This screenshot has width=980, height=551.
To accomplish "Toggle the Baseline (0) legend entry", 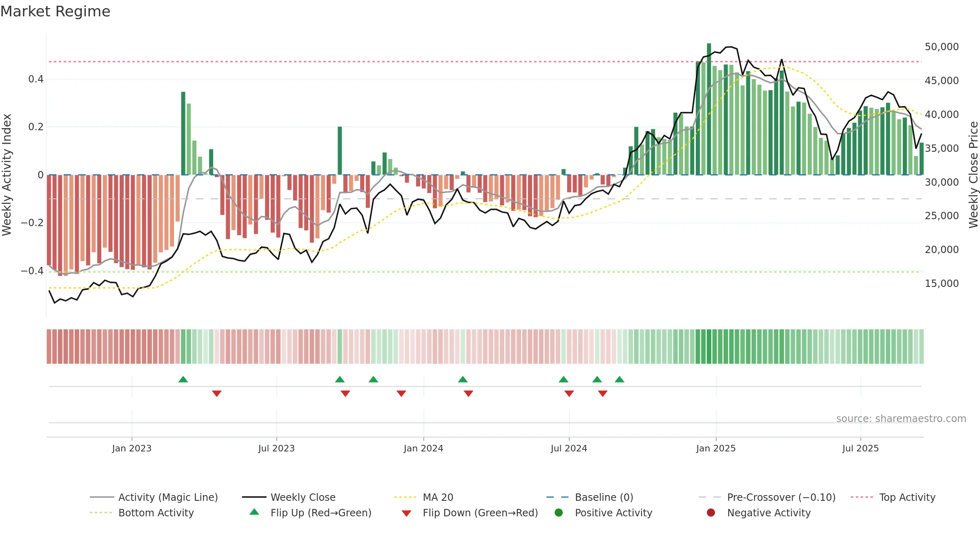I will [x=590, y=497].
